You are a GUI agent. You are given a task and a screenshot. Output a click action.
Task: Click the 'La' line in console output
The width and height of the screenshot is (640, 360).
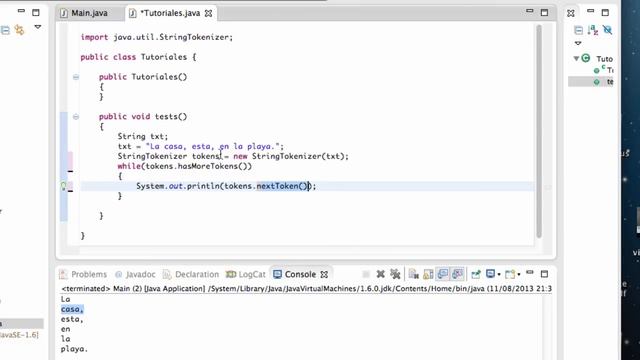(x=66, y=299)
